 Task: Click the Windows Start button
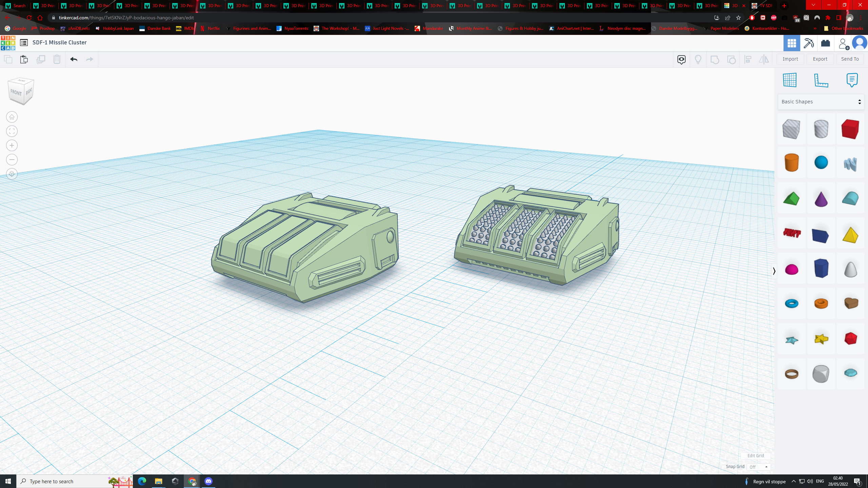pyautogui.click(x=8, y=481)
